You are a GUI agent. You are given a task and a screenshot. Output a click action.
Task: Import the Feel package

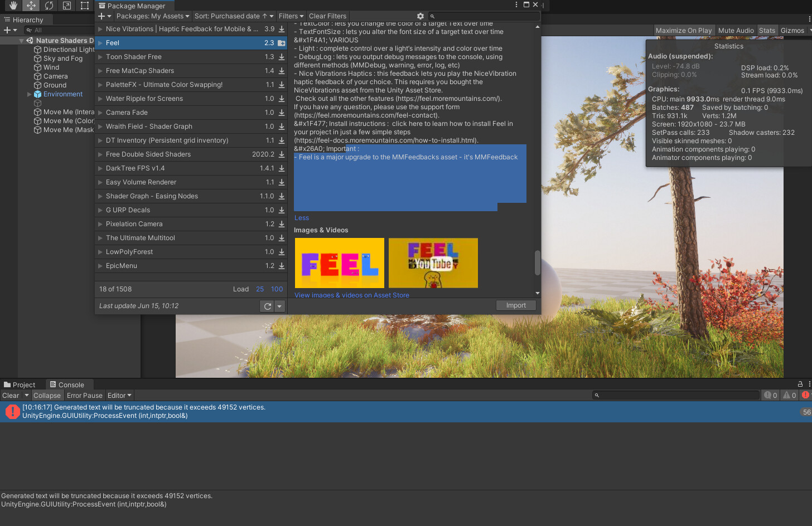pos(516,305)
